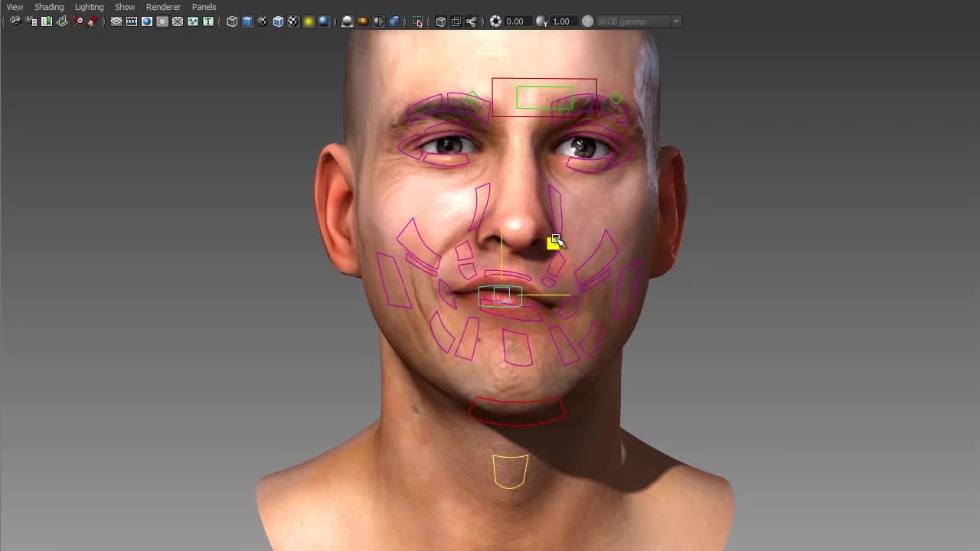980x551 pixels.
Task: Toggle the Resolution Gate sphere icon
Action: pos(147,21)
